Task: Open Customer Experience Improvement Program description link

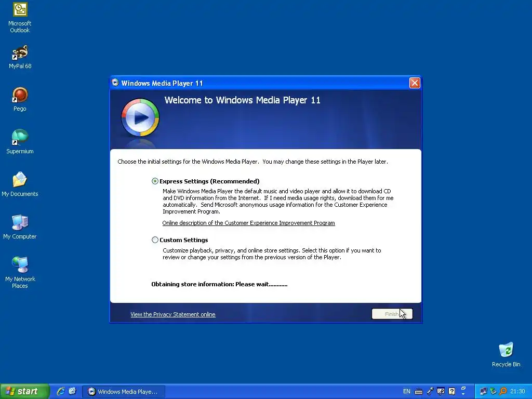Action: pos(248,223)
